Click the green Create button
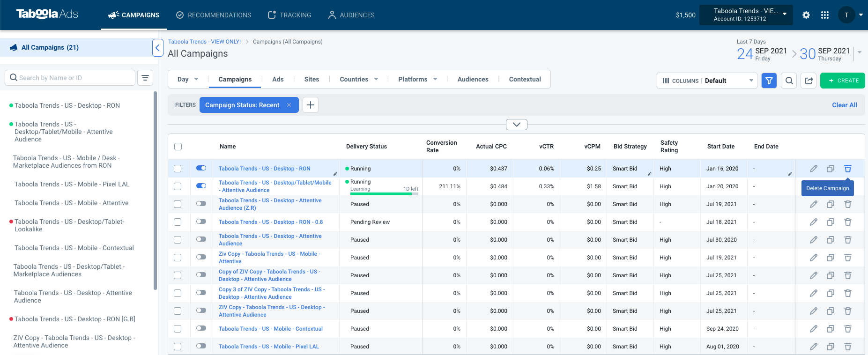The image size is (868, 355). pyautogui.click(x=843, y=81)
